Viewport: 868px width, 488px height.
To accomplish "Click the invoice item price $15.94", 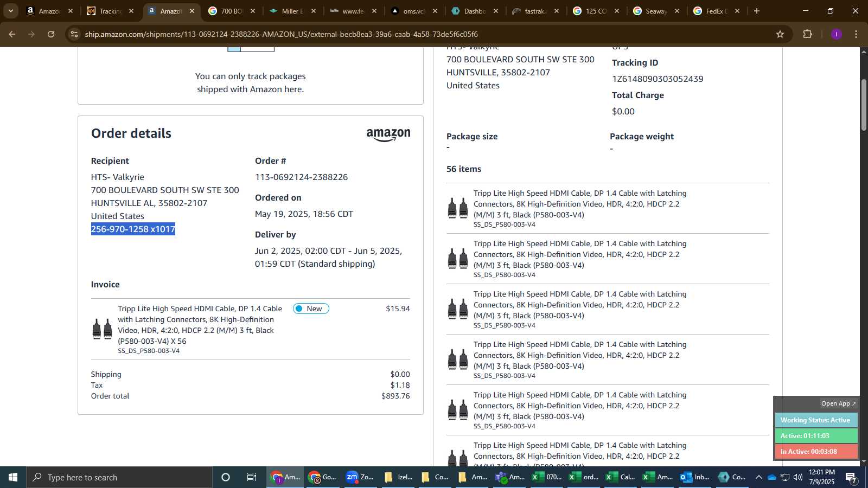I will click(x=398, y=309).
